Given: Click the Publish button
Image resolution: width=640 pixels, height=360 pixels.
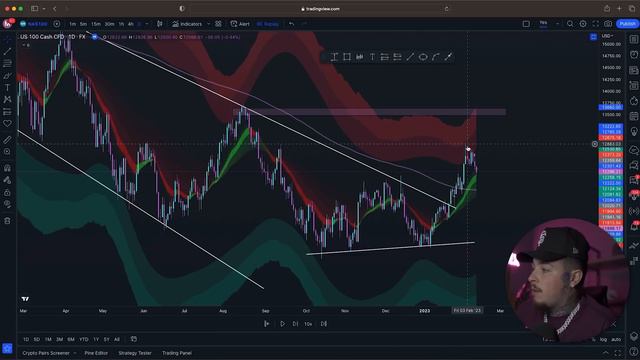Looking at the screenshot, I should 627,24.
